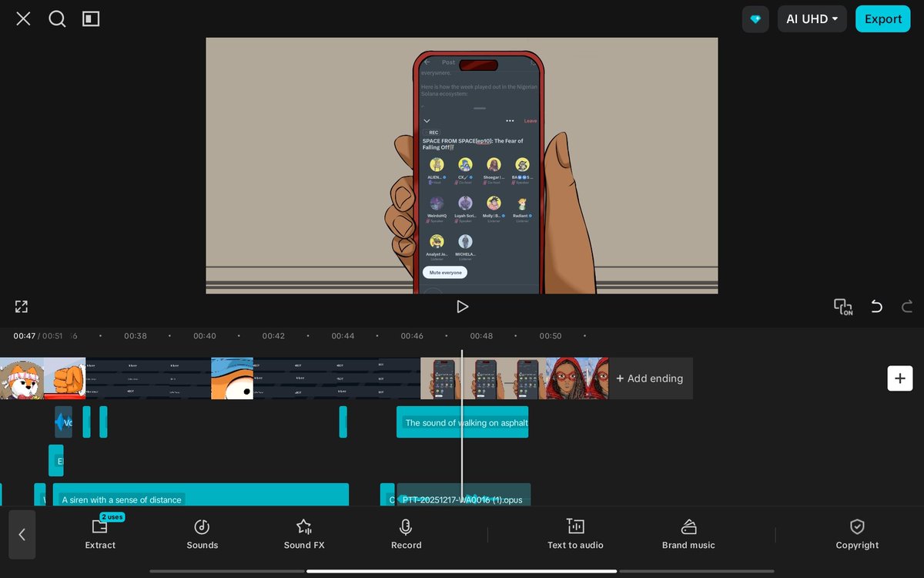Viewport: 924px width, 578px height.
Task: Redo the last undone edit
Action: (907, 307)
